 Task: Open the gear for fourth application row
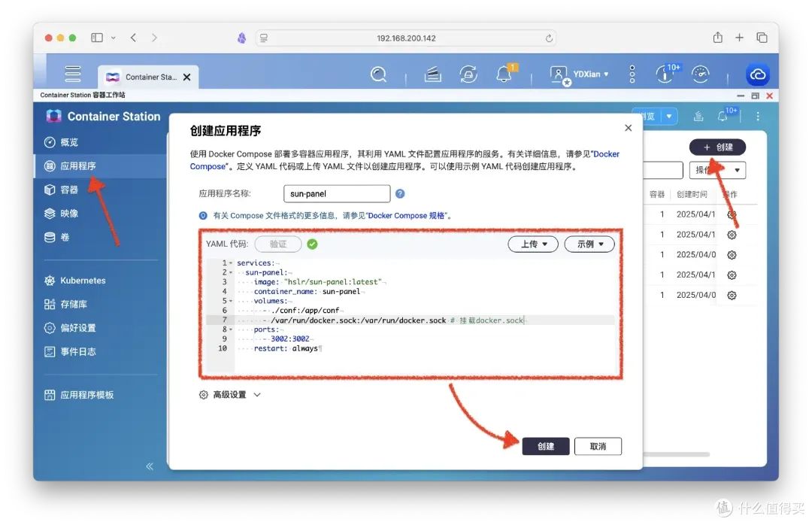(x=732, y=275)
